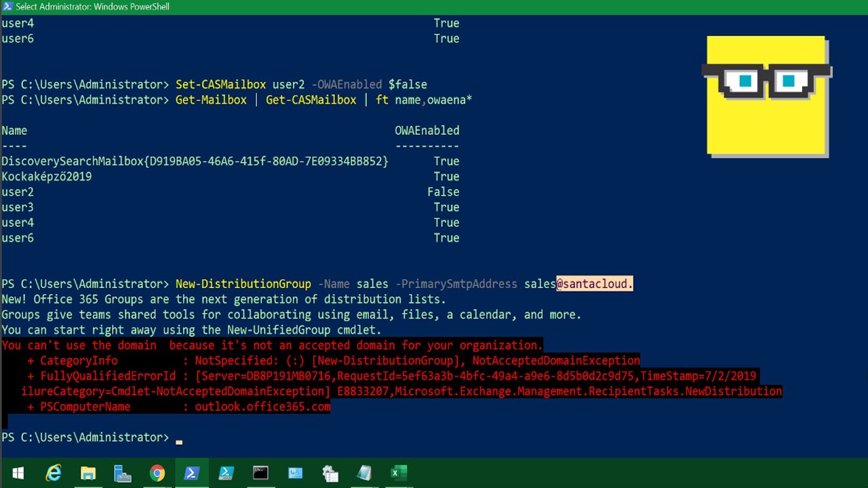Viewport: 868px width, 488px height.
Task: Open File Explorer from the taskbar
Action: [88, 473]
